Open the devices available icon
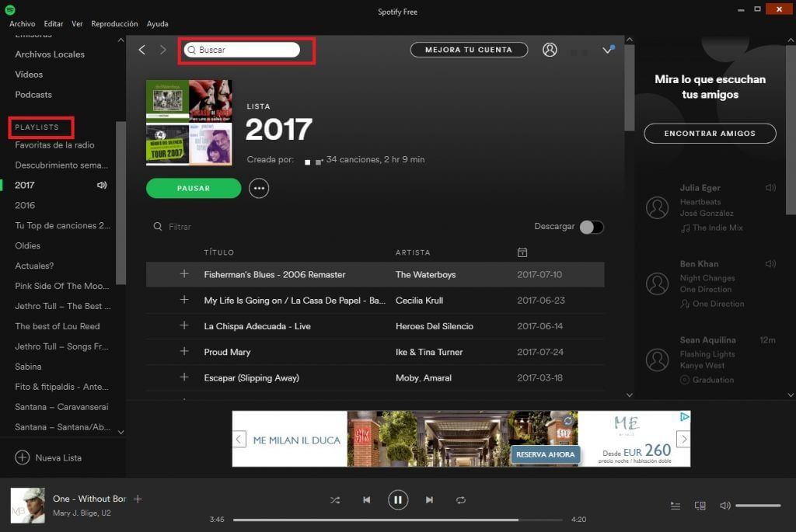Screen dimensions: 796x532 [x=700, y=506]
